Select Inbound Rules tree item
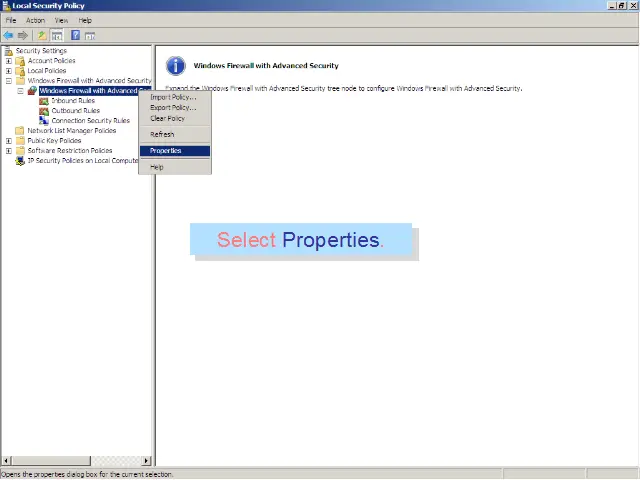 coord(73,100)
